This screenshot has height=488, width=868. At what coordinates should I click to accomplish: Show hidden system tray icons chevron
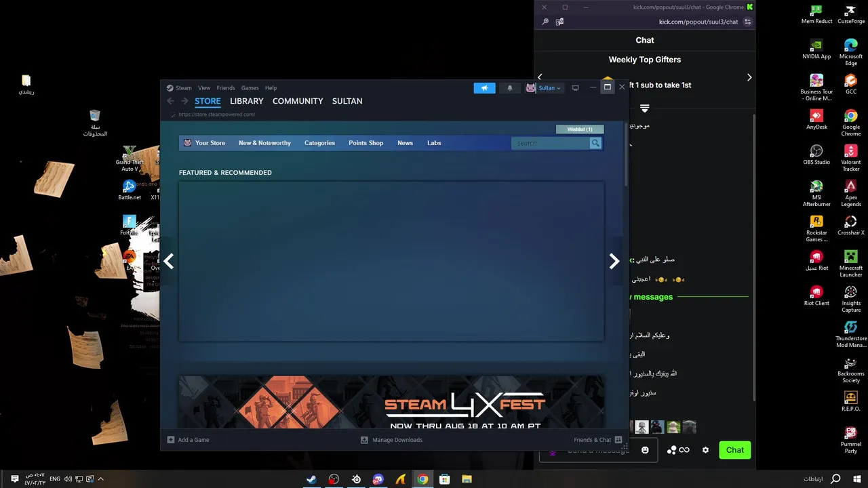101,479
